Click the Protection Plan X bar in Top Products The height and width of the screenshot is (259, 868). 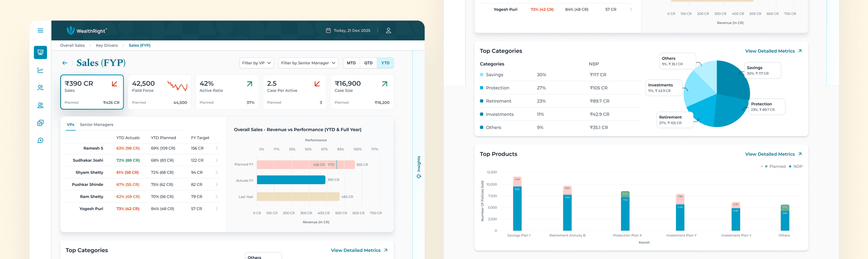tap(625, 211)
